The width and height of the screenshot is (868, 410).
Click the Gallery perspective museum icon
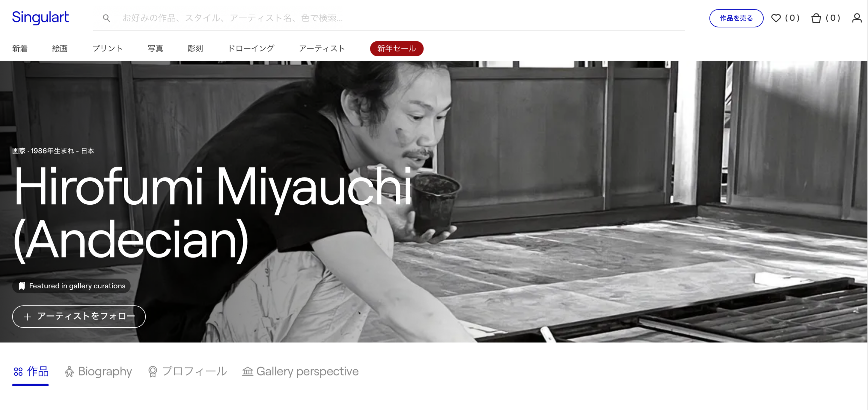[248, 372]
